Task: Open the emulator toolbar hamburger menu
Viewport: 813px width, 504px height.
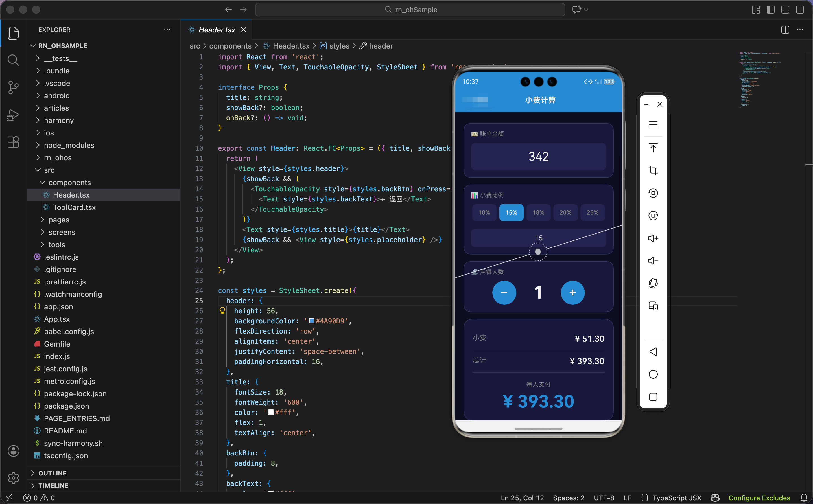Action: tap(653, 125)
